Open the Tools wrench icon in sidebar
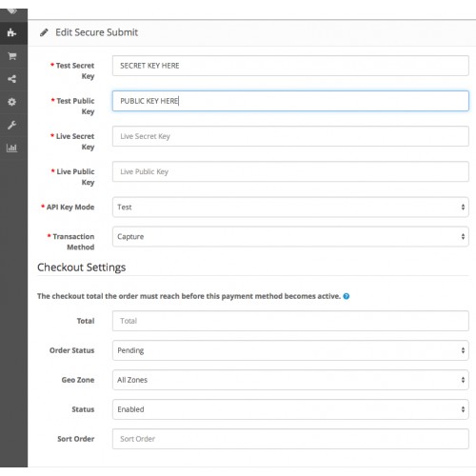The width and height of the screenshot is (476, 476). pos(11,125)
